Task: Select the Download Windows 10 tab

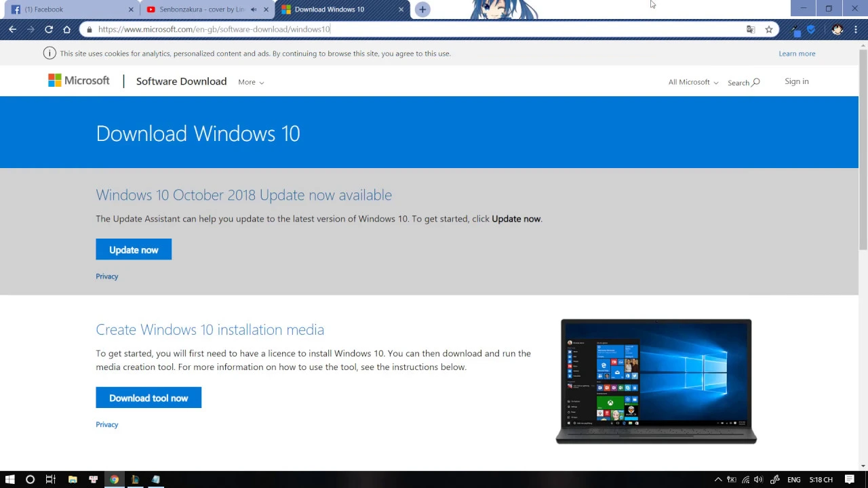Action: 341,9
